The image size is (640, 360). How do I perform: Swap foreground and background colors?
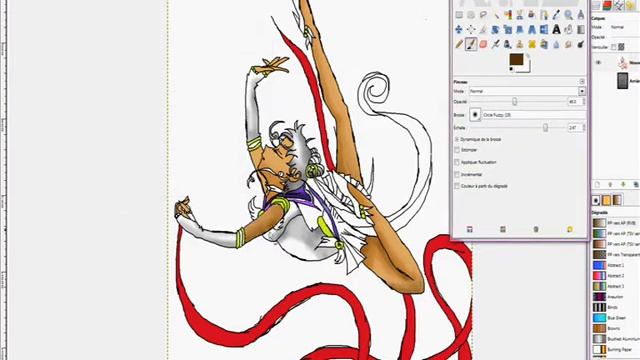pyautogui.click(x=528, y=56)
